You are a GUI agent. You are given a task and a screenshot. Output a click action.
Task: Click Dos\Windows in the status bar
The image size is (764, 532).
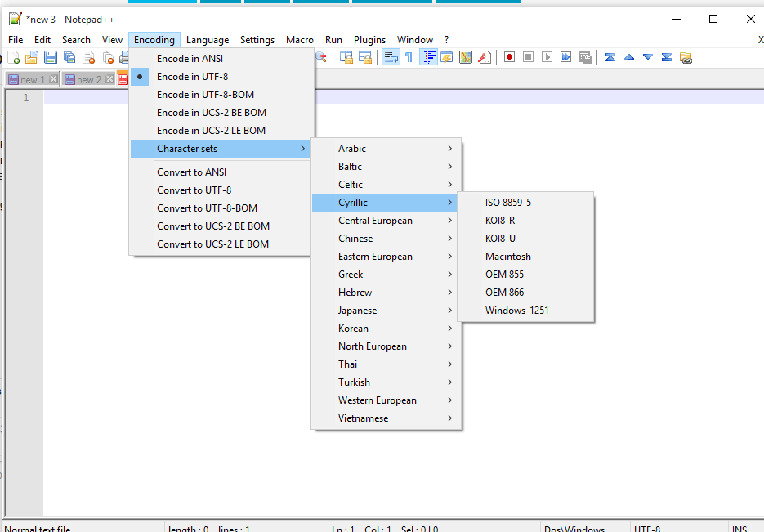pos(574,528)
